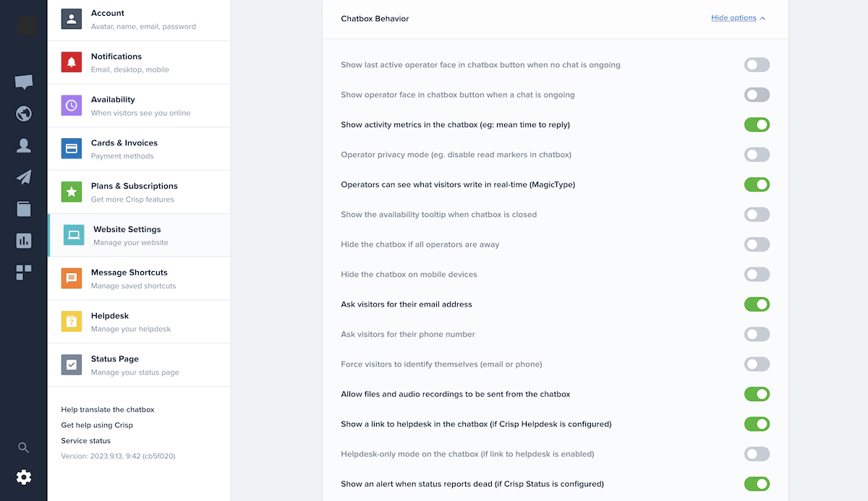Open the Plans & Subscriptions settings section

pyautogui.click(x=139, y=192)
